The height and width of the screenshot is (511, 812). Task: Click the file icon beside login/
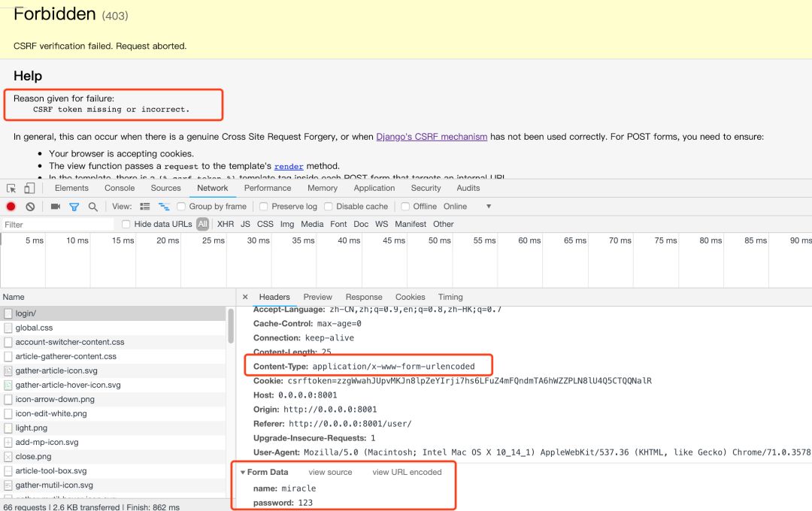[x=8, y=314]
